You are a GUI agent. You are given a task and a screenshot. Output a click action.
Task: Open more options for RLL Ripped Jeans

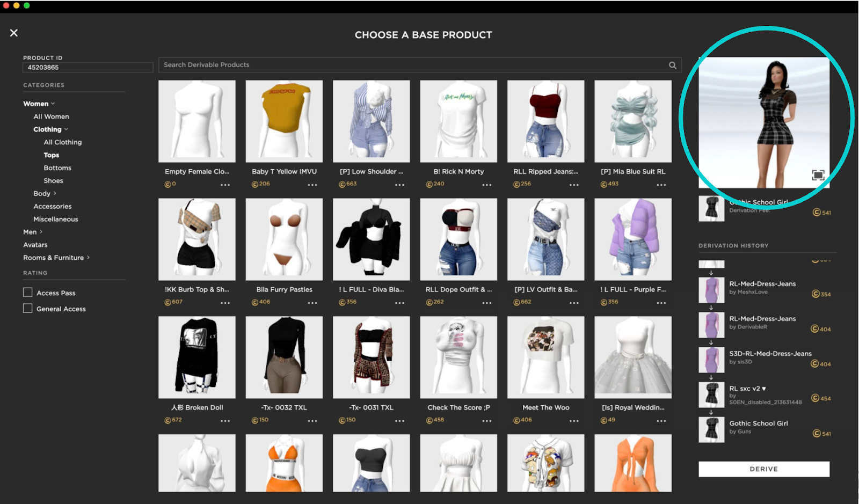click(x=574, y=184)
